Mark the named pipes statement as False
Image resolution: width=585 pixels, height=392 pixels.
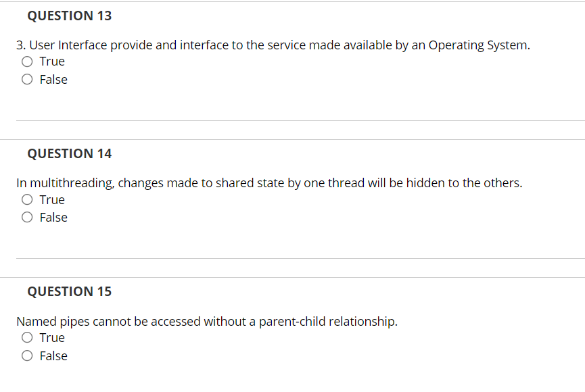pos(26,355)
